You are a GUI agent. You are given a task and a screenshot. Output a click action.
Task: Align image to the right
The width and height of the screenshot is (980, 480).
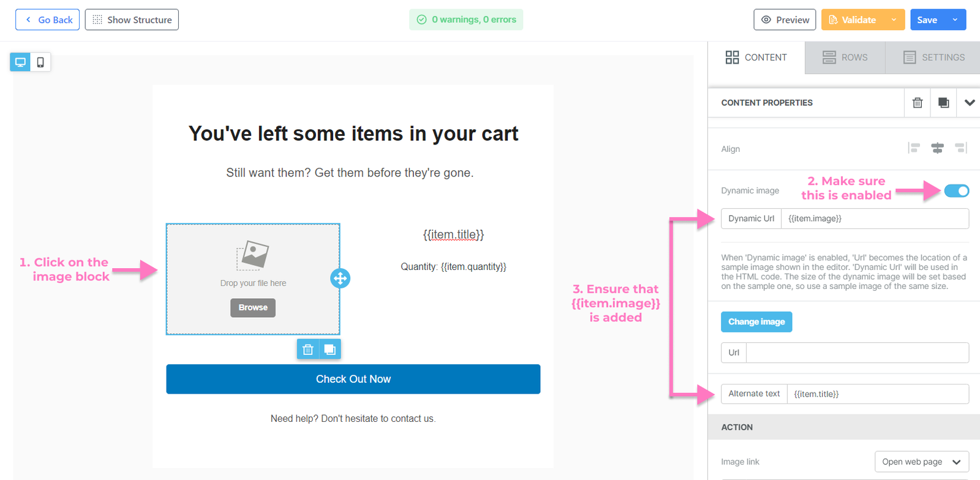[960, 148]
